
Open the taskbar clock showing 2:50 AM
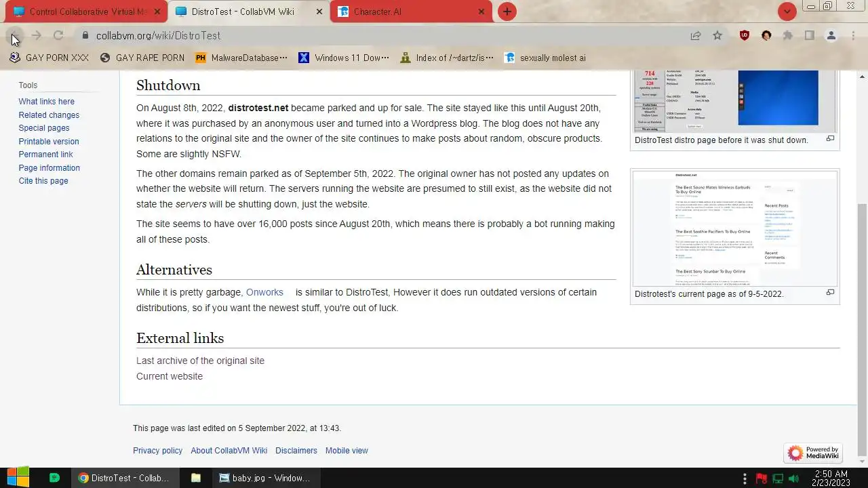point(829,478)
